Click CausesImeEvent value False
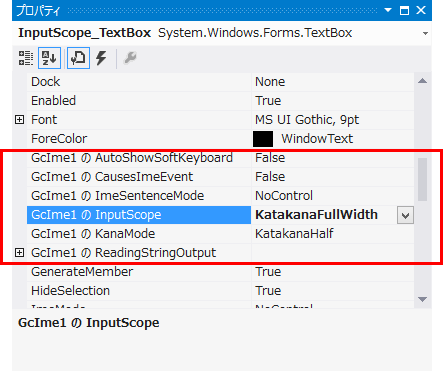This screenshot has height=371, width=443. pos(270,177)
